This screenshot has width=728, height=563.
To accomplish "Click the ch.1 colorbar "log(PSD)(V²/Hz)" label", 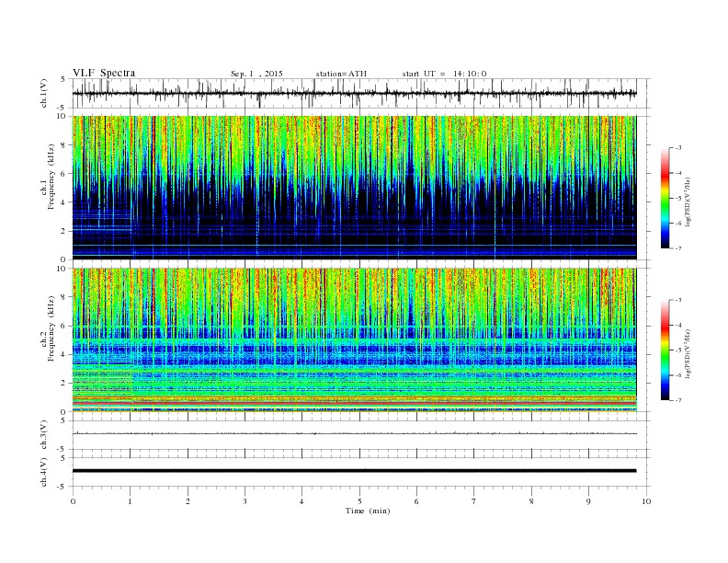I will [688, 201].
